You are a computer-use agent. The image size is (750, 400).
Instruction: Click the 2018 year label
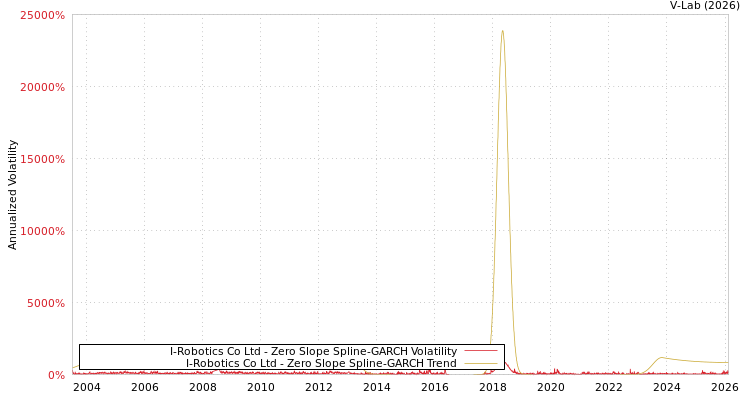(493, 387)
